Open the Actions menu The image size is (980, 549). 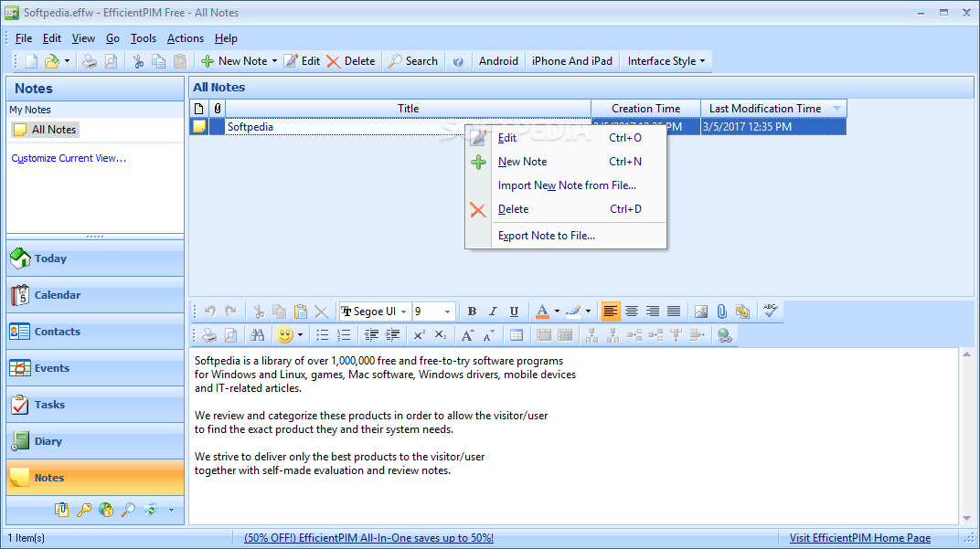(185, 38)
